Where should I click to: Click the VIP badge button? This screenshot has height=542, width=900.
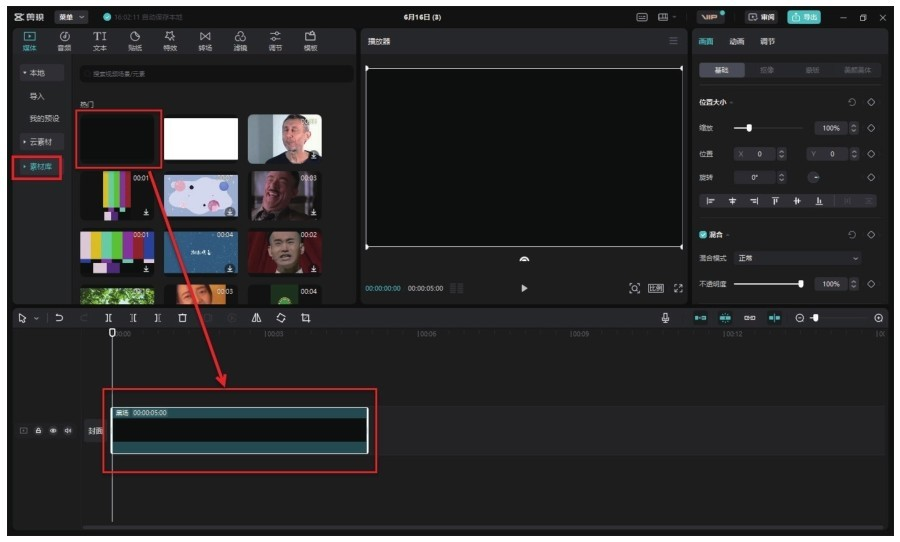(711, 17)
